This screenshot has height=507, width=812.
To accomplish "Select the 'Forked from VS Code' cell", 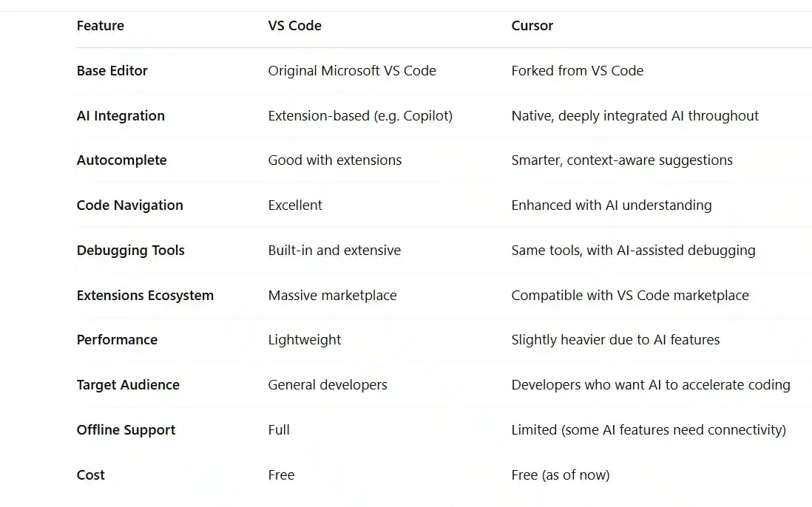I will [578, 70].
